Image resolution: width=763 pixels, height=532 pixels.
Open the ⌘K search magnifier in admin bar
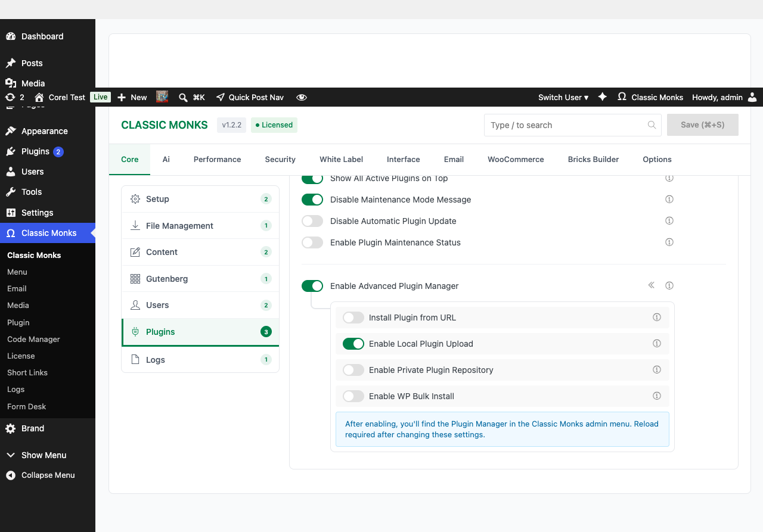(x=184, y=97)
